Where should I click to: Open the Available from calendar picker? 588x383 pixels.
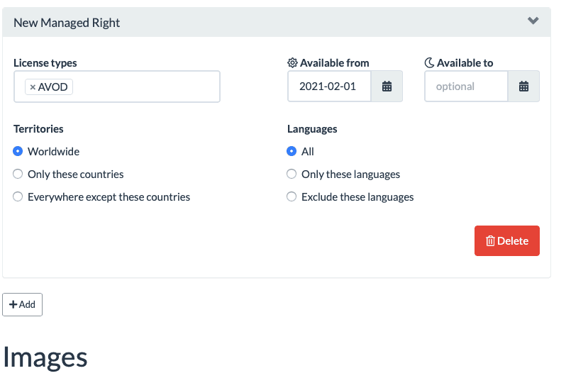point(387,87)
